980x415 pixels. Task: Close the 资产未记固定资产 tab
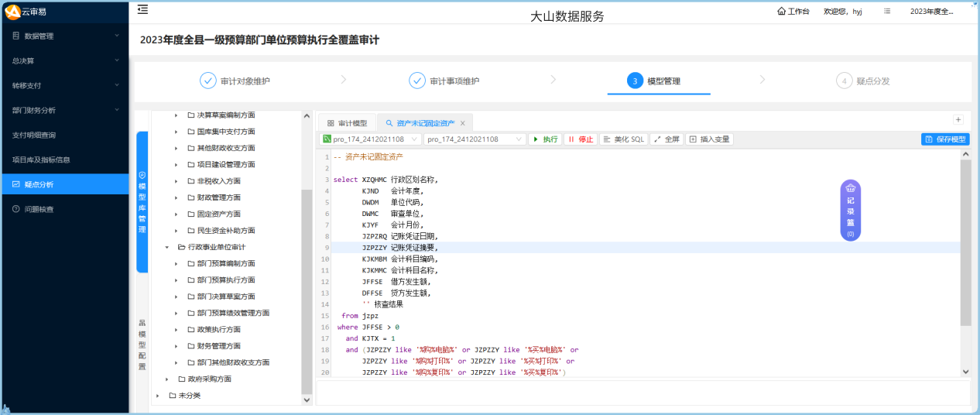463,123
